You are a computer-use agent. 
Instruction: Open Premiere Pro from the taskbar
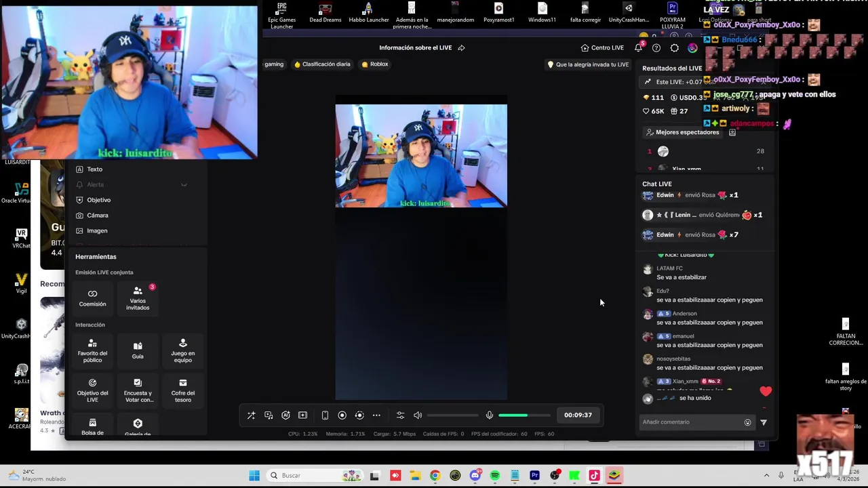click(534, 476)
